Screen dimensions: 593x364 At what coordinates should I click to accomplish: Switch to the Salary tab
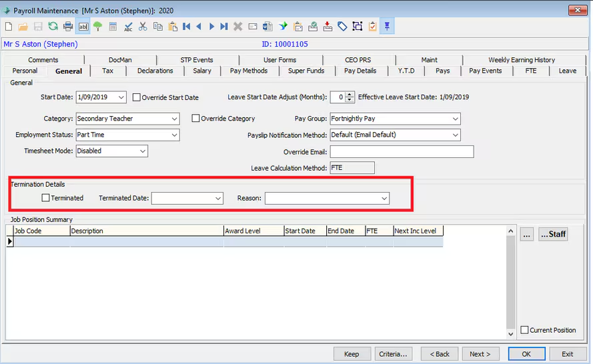click(202, 71)
